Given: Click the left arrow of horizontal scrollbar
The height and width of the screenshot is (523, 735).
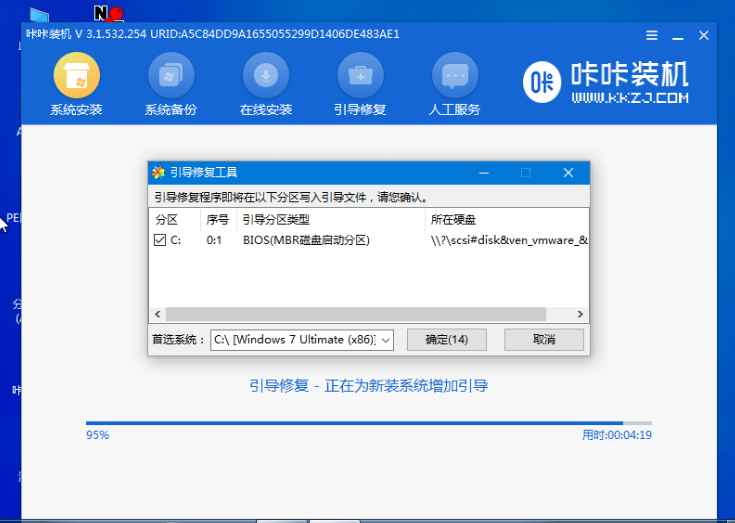Looking at the screenshot, I should coord(158,314).
